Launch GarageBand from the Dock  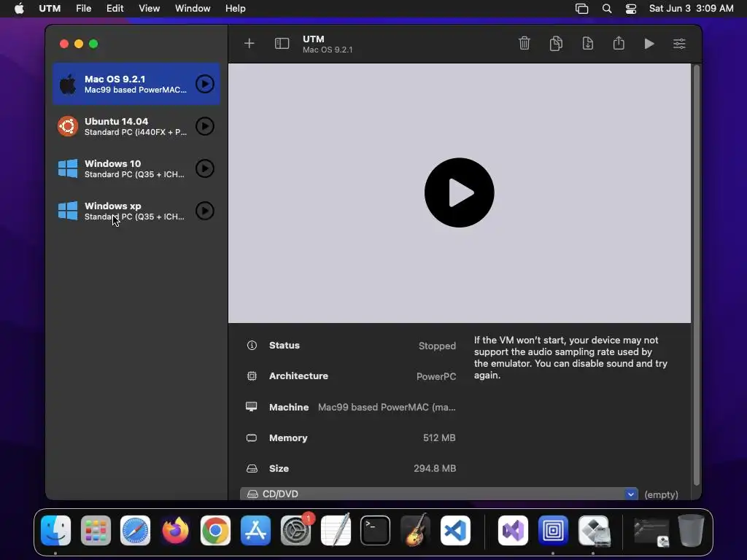(415, 530)
